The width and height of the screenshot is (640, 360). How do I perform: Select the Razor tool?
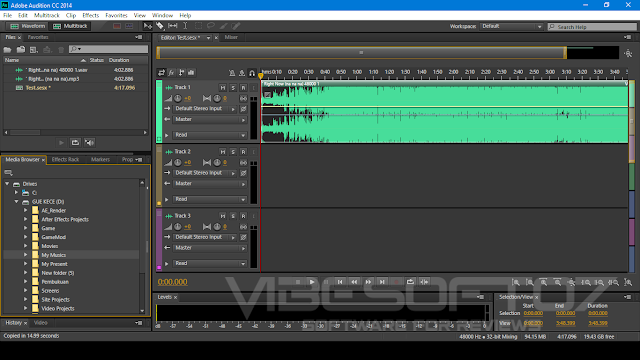[x=160, y=26]
